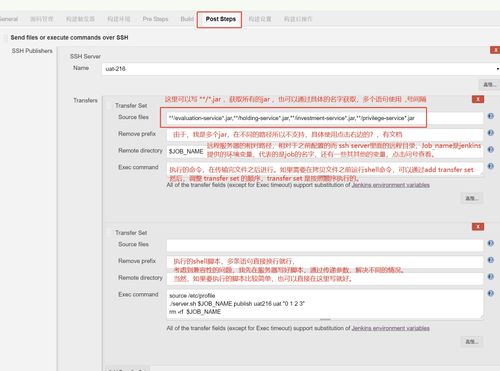Open help for second Transfer Set Remove prefix
Screen dimensions: 500x371
(x=491, y=260)
